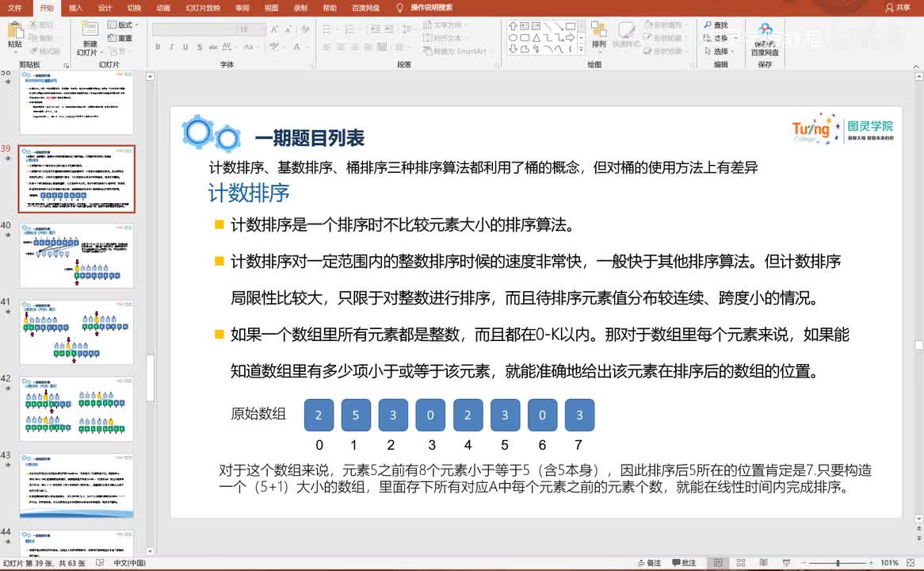924x571 pixels.
Task: Click fit slide to window icon
Action: pos(911,563)
